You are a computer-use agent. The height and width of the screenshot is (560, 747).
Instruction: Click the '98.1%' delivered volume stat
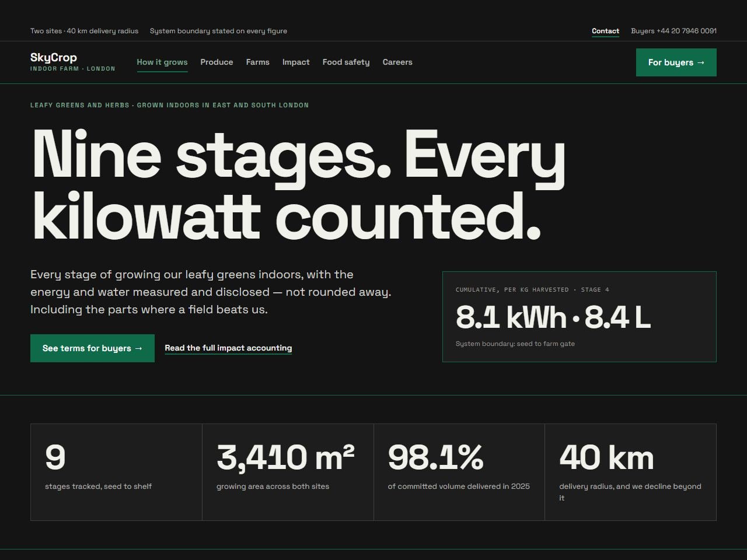[435, 457]
